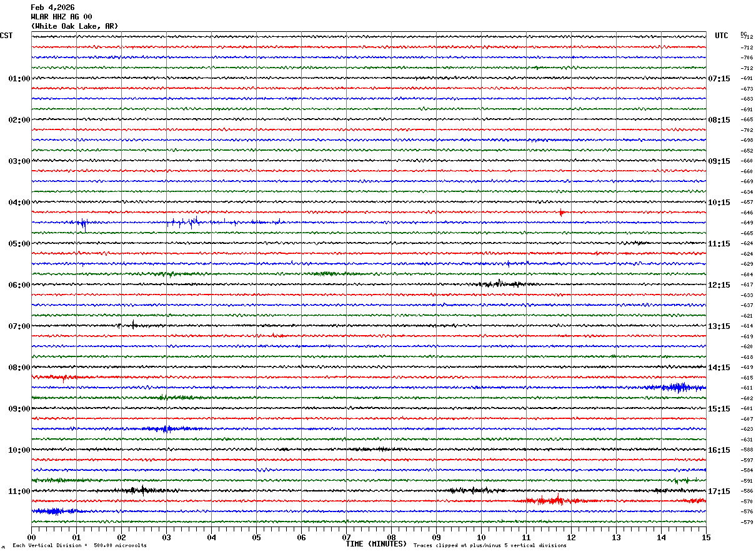
Task: Click the Traces clipped footnote text
Action: tap(490, 546)
